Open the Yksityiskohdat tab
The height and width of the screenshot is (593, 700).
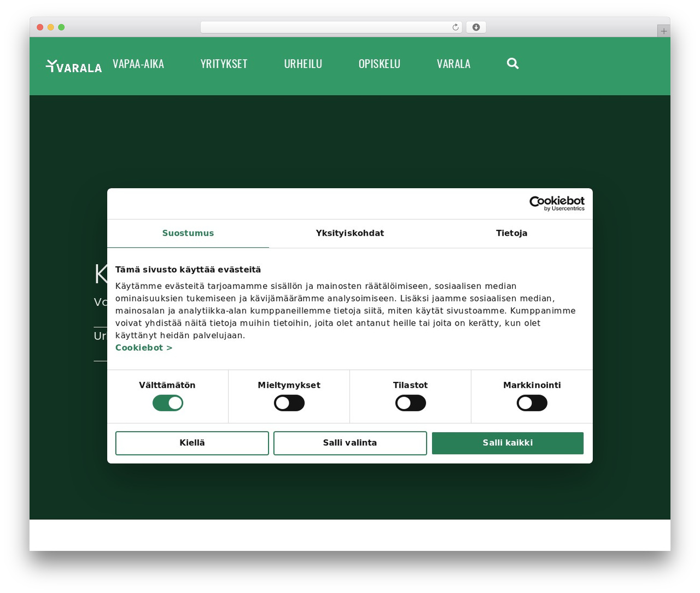(350, 234)
